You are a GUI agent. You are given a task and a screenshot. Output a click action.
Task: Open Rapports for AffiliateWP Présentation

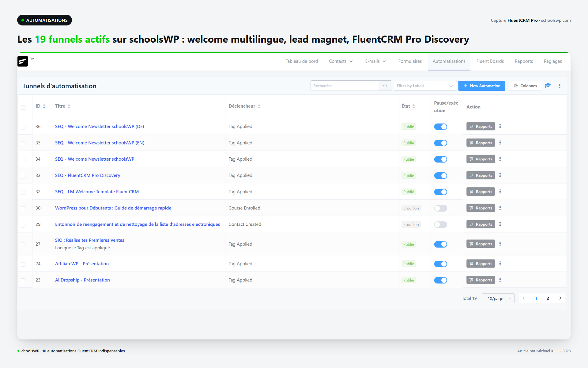click(x=481, y=264)
